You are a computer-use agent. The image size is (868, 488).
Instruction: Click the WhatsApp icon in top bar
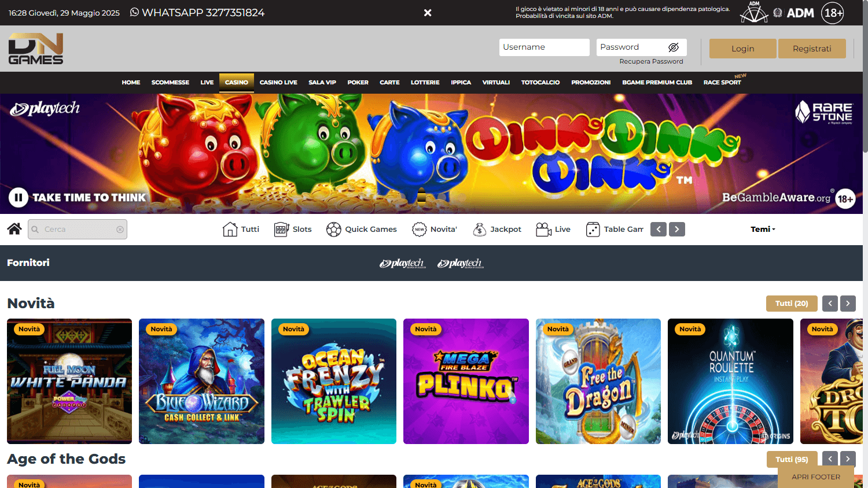coord(134,12)
